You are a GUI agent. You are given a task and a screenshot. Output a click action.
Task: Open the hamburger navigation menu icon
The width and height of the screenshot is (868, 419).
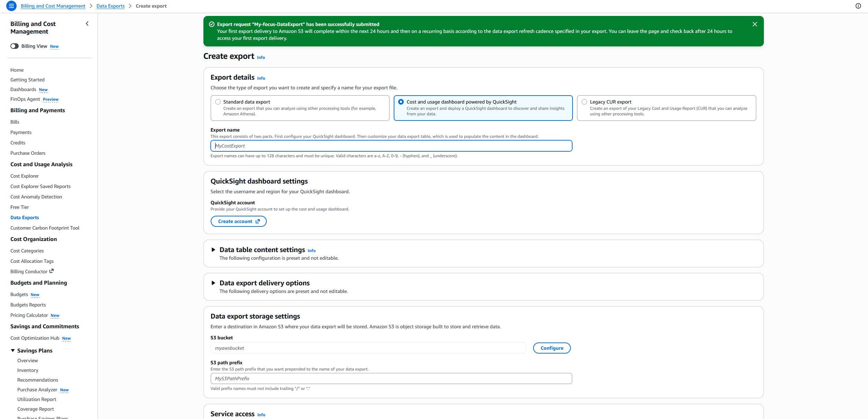(x=11, y=6)
